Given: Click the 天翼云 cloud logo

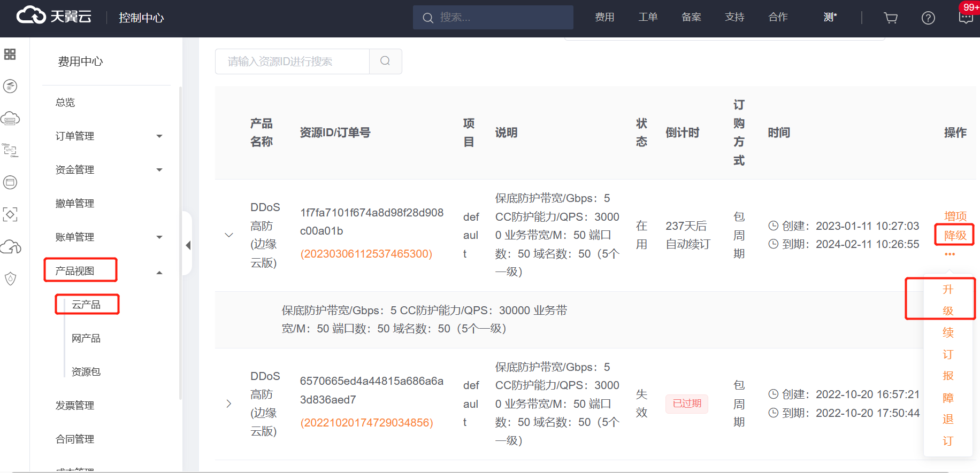Looking at the screenshot, I should click(x=53, y=16).
